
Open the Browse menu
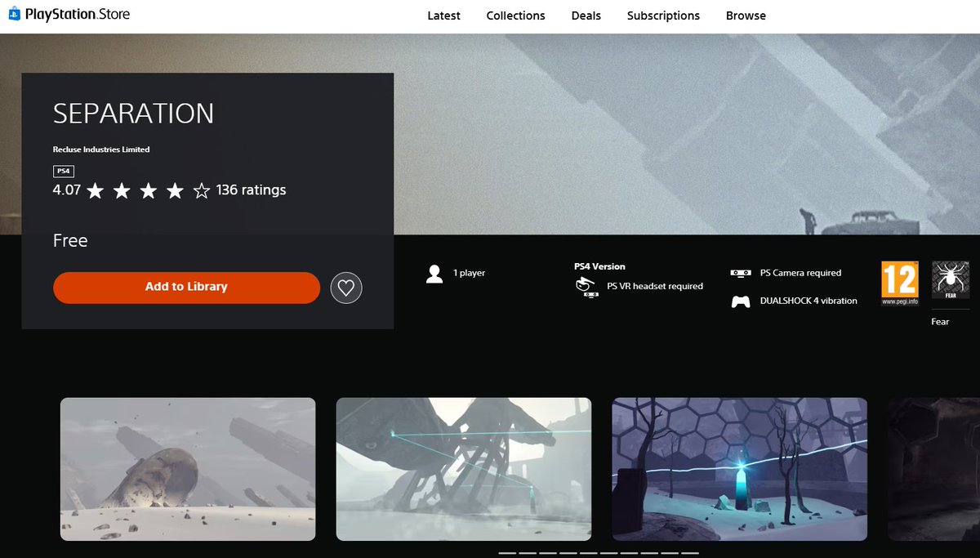(x=746, y=16)
